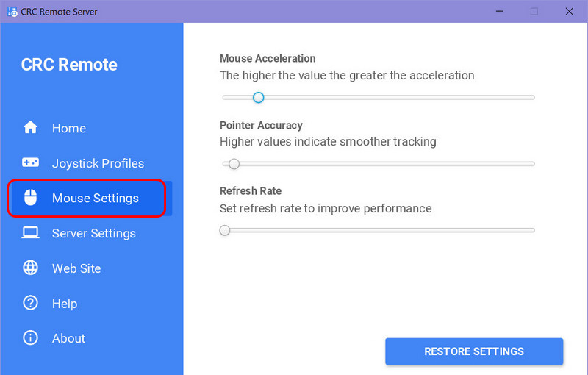Select Joystick Profiles in the sidebar
This screenshot has width=588, height=375.
pyautogui.click(x=98, y=163)
